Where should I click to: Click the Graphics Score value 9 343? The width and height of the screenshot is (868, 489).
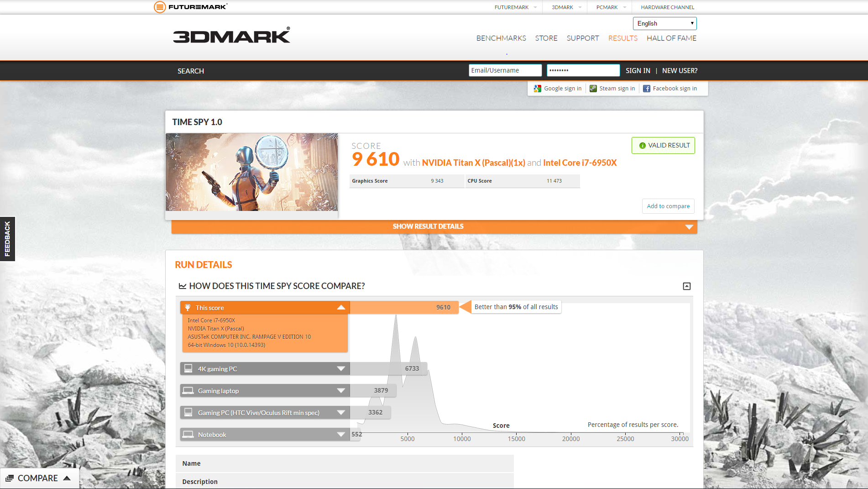(437, 181)
